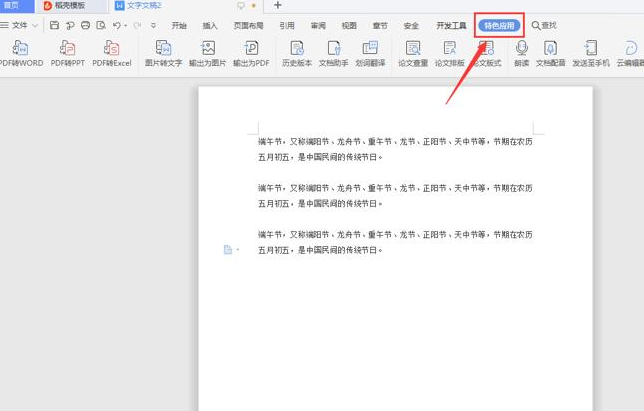Select the 特色应用 ribbon tab
644x411 pixels.
(499, 25)
